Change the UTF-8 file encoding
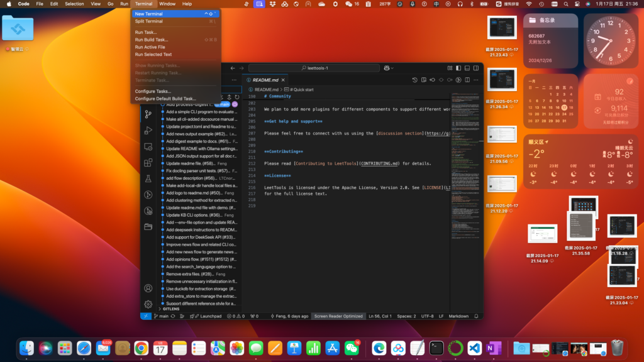Image resolution: width=644 pixels, height=362 pixels. coord(427,316)
